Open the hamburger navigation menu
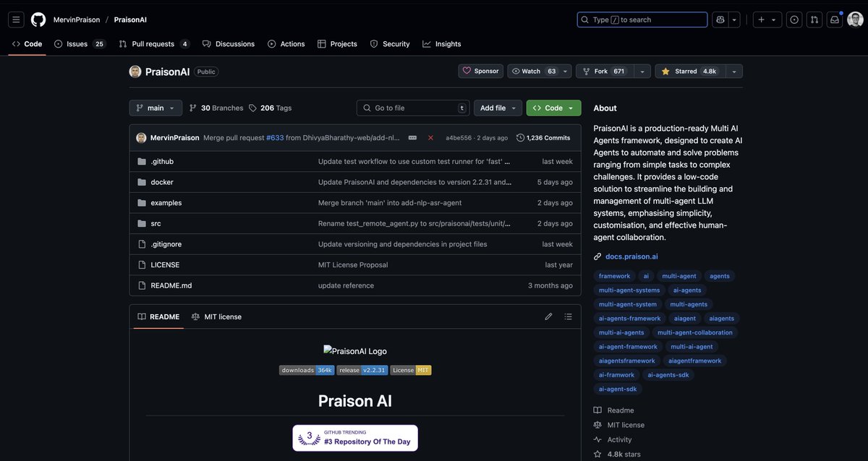The image size is (868, 461). point(16,20)
